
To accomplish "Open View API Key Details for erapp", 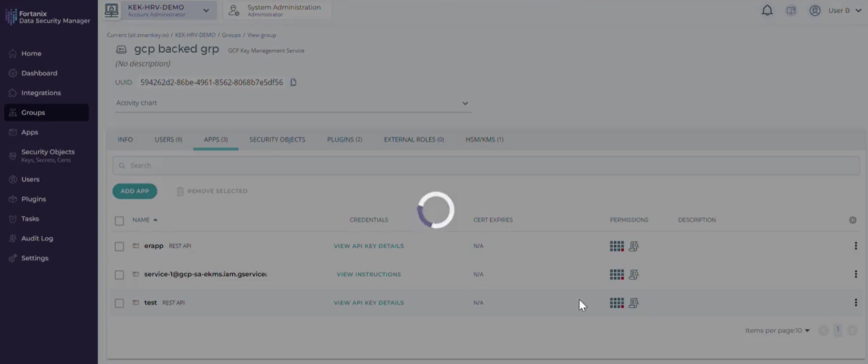I will (x=368, y=246).
